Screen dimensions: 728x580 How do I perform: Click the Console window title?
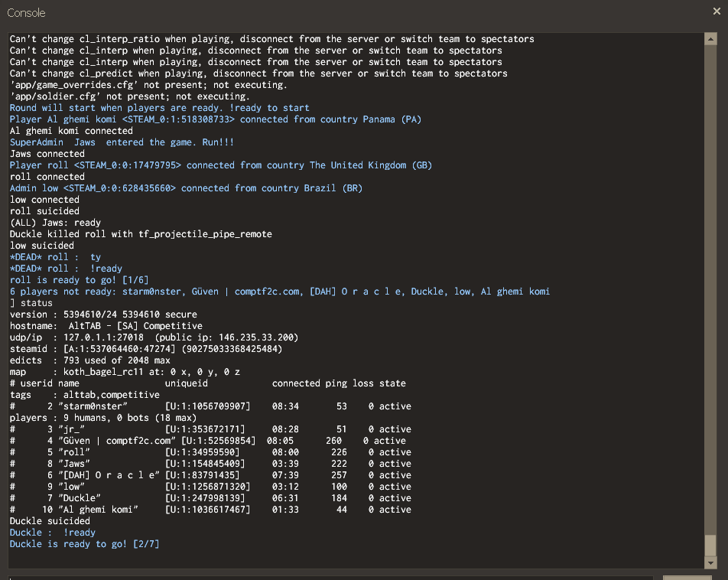pyautogui.click(x=26, y=12)
